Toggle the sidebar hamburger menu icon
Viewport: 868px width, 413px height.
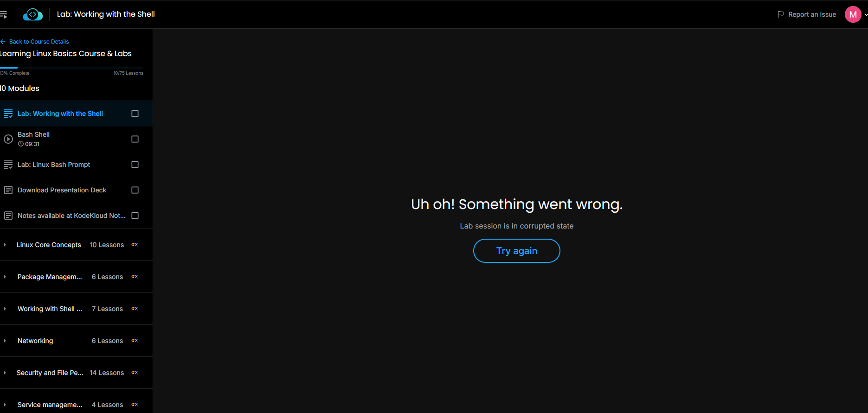point(3,14)
